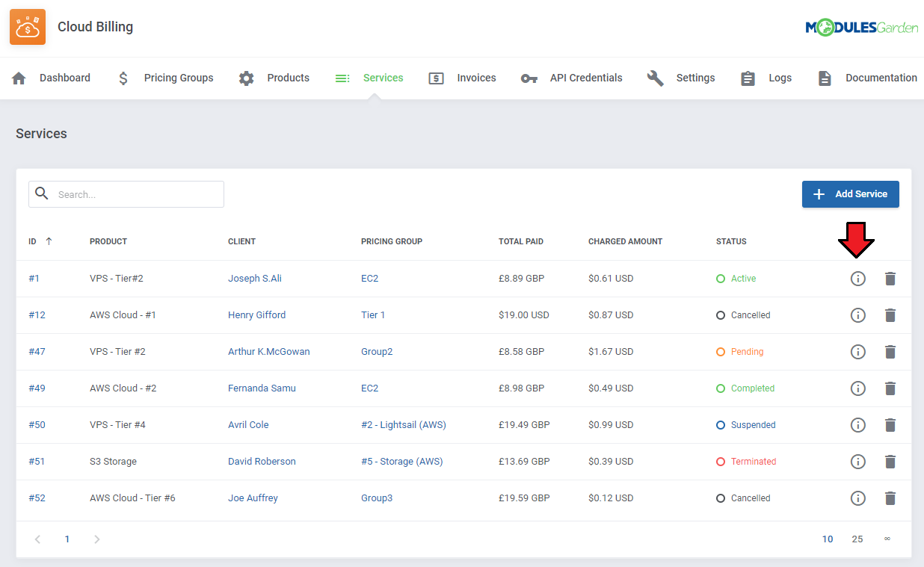Open client Henry Gifford
The width and height of the screenshot is (924, 567).
[256, 315]
